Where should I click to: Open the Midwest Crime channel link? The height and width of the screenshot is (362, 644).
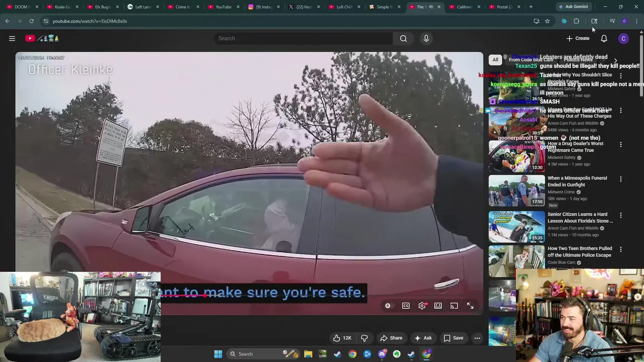[x=561, y=192]
